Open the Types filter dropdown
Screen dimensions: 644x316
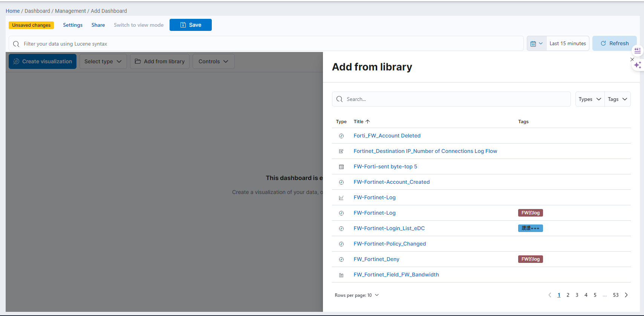point(590,99)
